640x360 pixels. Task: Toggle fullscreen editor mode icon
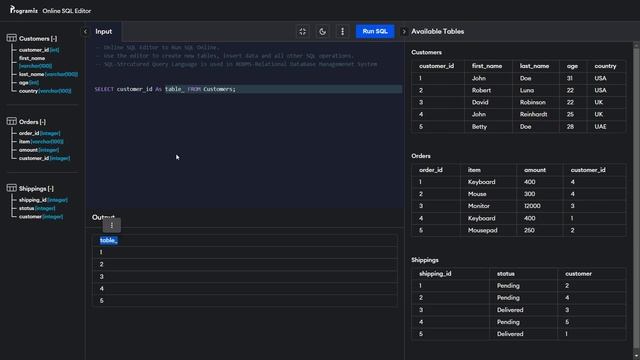click(x=302, y=31)
